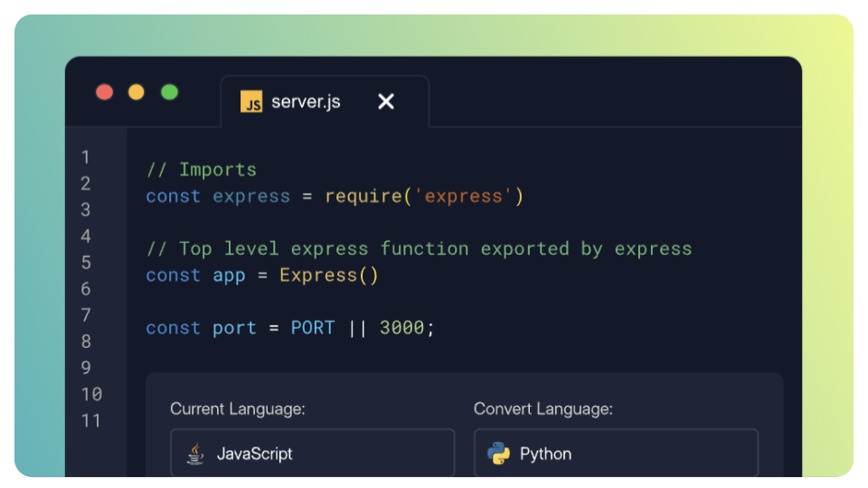Click the require('express') call
868x488 pixels.
coord(424,196)
